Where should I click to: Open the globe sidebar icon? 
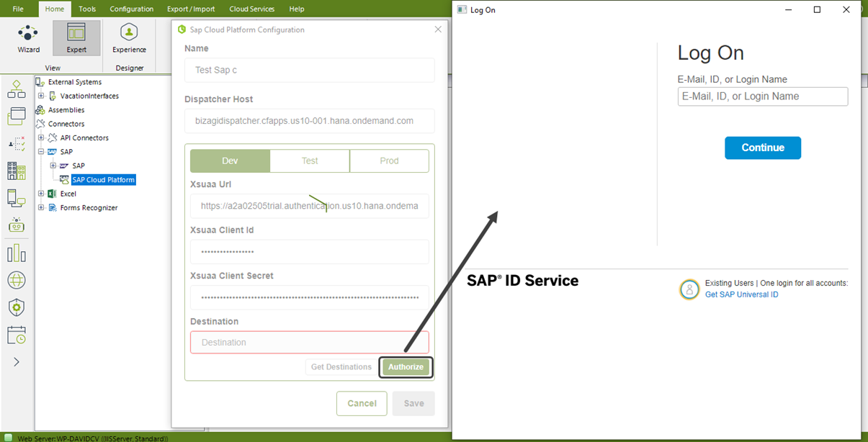click(x=17, y=280)
